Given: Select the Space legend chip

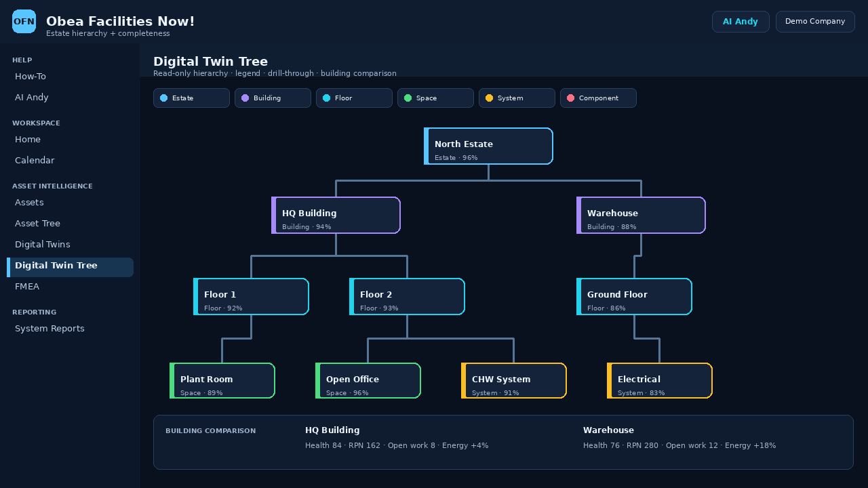Looking at the screenshot, I should pyautogui.click(x=435, y=98).
